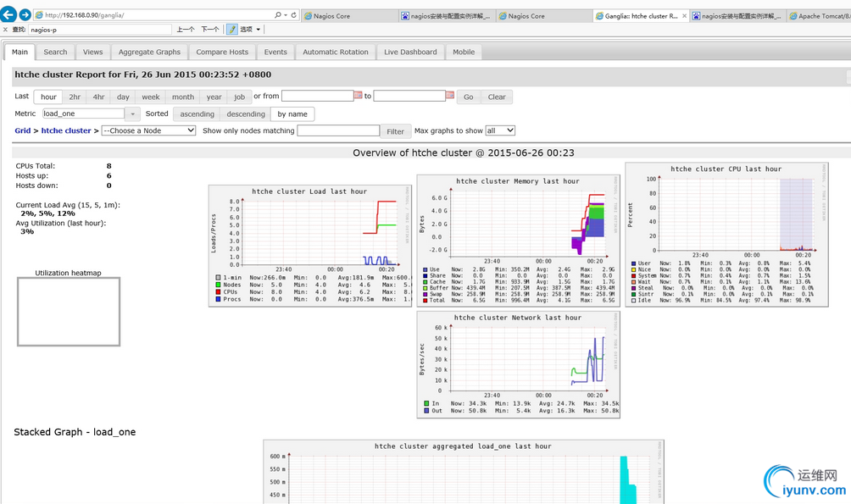Image resolution: width=851 pixels, height=504 pixels.
Task: Switch to the Aggregate Graphs tab
Action: click(x=149, y=52)
